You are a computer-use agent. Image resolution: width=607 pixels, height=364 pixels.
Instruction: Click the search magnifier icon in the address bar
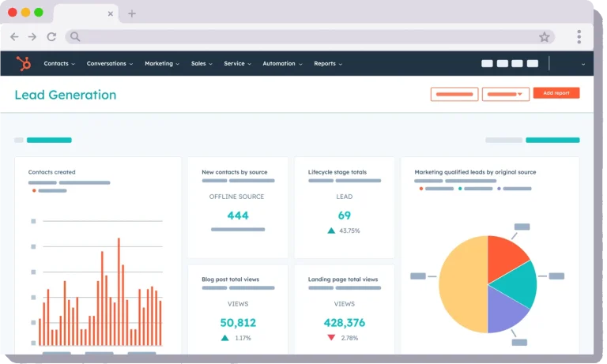coord(75,37)
